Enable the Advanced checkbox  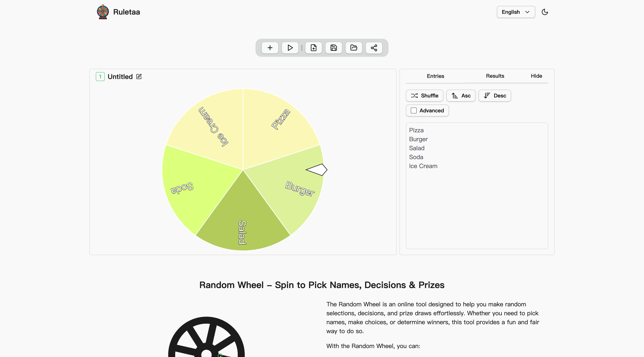414,110
